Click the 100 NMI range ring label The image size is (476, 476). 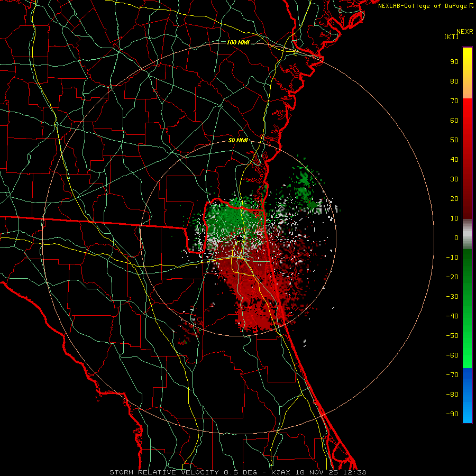point(238,42)
